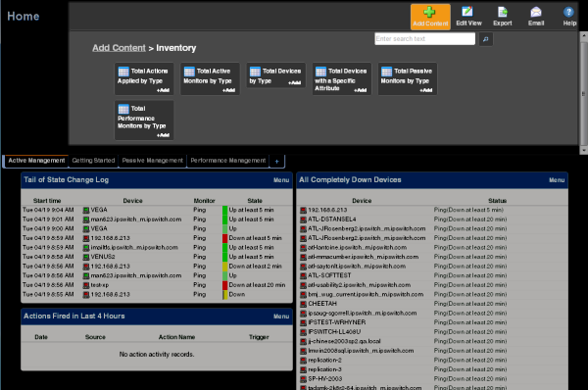Add Total Actions Applied by Type report

point(163,90)
